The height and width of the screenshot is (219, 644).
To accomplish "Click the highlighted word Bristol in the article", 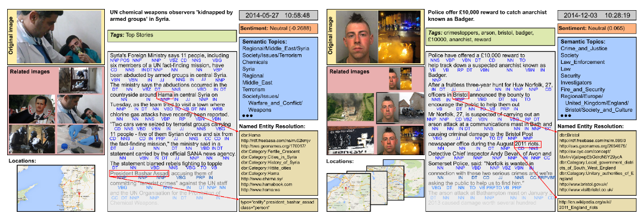I will pos(461,95).
